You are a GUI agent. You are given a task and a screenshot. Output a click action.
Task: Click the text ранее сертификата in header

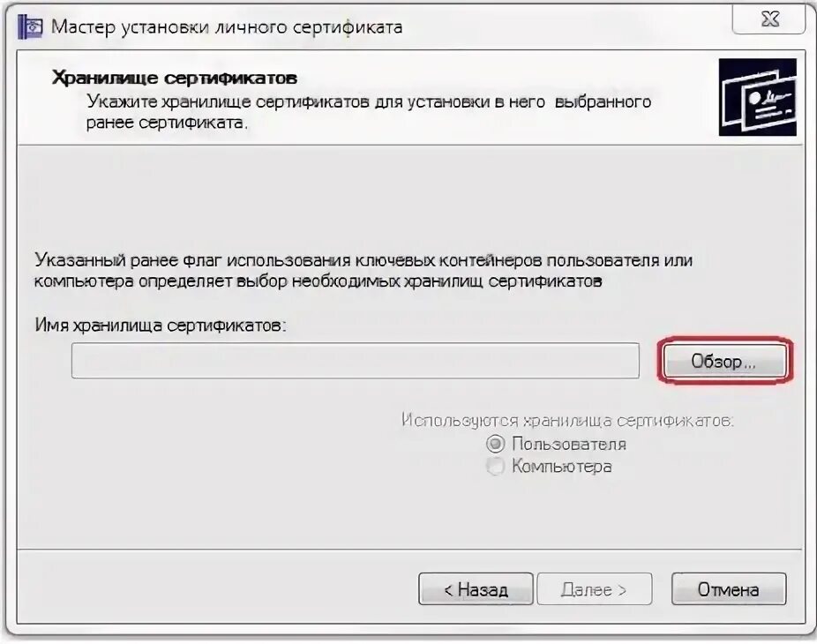click(x=167, y=124)
